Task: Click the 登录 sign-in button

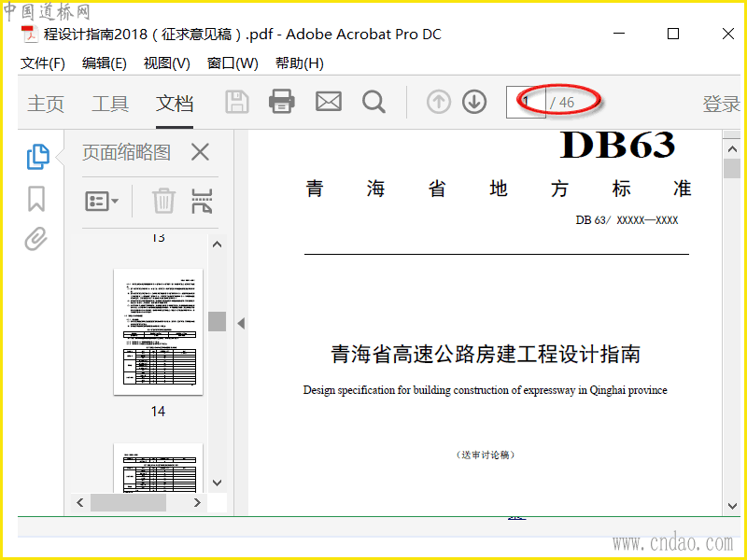Action: tap(721, 104)
